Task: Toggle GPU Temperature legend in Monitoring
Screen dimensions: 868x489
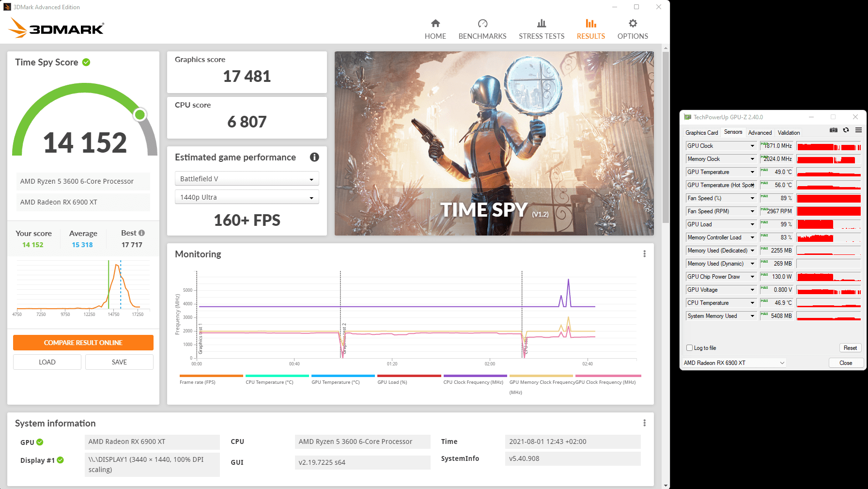Action: click(343, 379)
